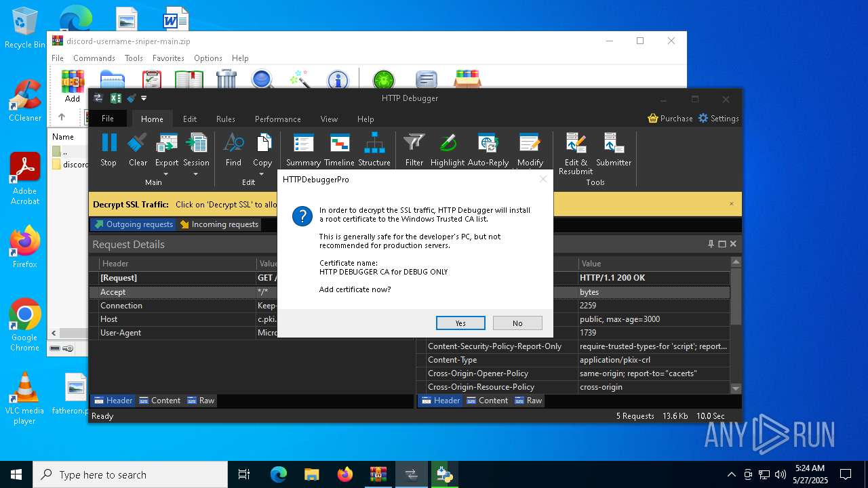868x488 pixels.
Task: Click the Session icon in ribbon
Action: tap(196, 144)
